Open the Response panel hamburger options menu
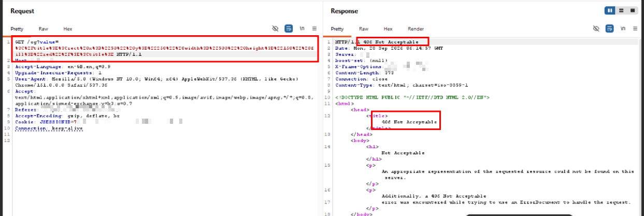 635,28
